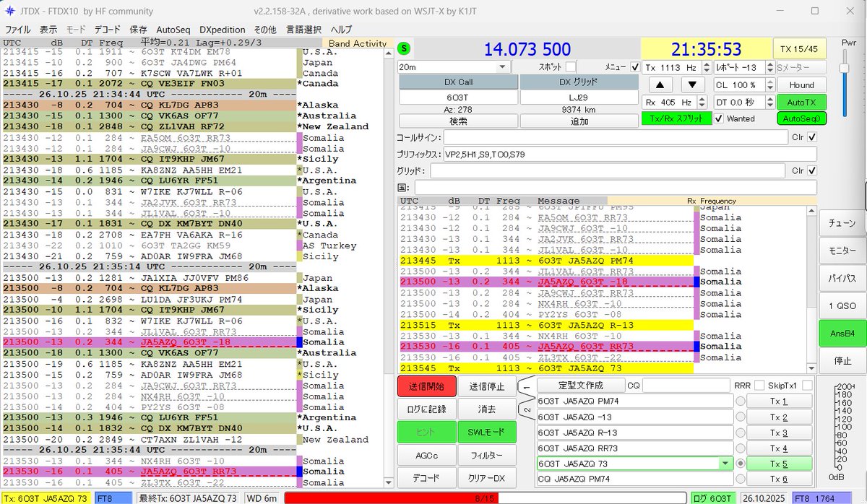Enable the RRR checkbox

click(x=760, y=386)
